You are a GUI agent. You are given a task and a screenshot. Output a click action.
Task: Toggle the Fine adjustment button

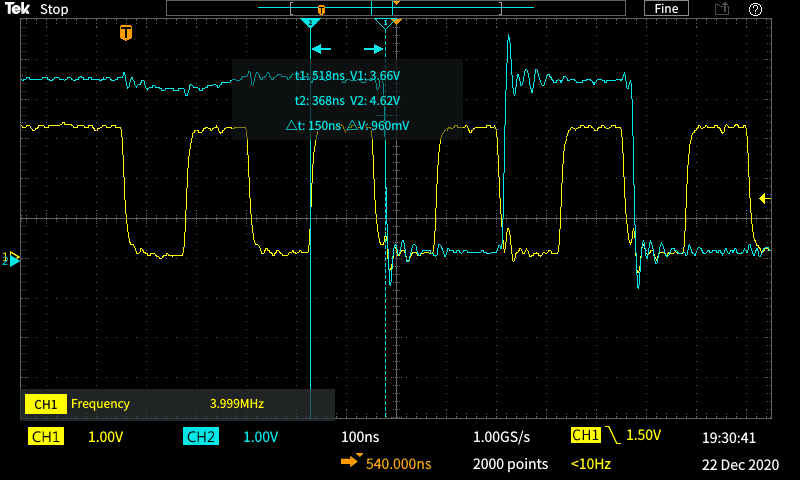[x=666, y=9]
